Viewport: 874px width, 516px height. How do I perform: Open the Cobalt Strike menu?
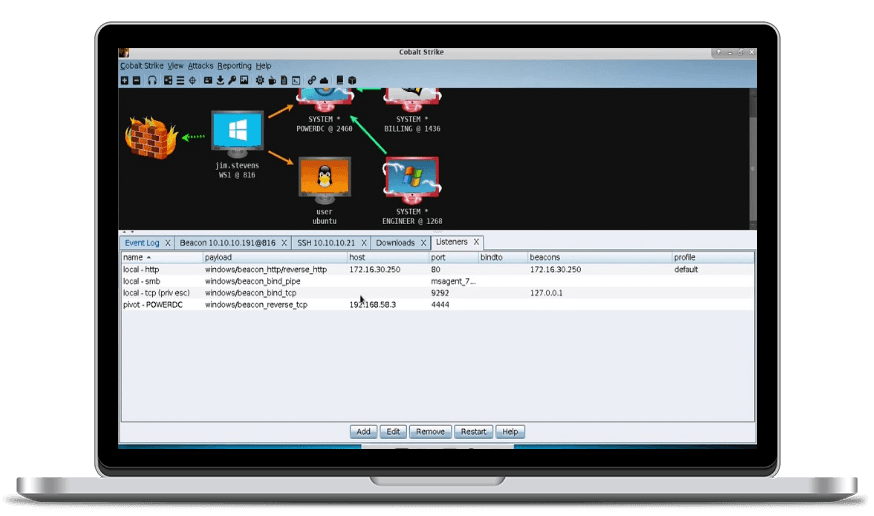pos(142,66)
